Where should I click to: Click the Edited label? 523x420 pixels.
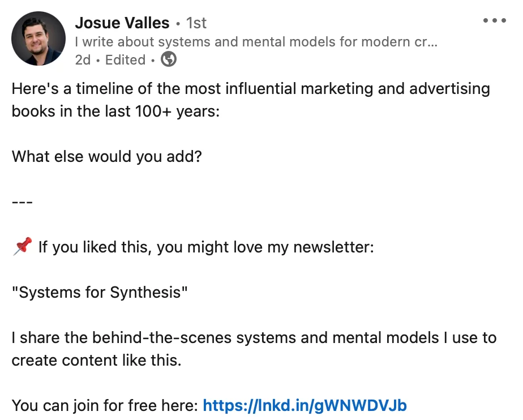coord(126,60)
